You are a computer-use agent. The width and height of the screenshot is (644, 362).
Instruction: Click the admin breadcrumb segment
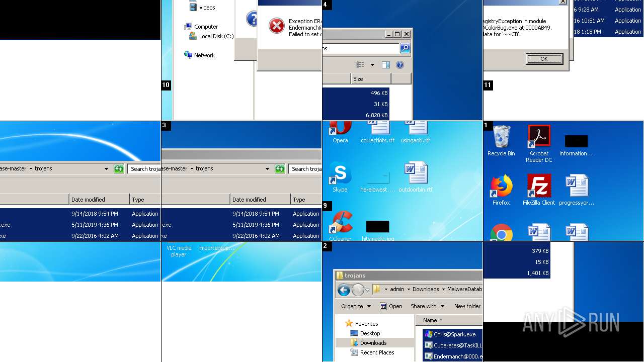397,289
